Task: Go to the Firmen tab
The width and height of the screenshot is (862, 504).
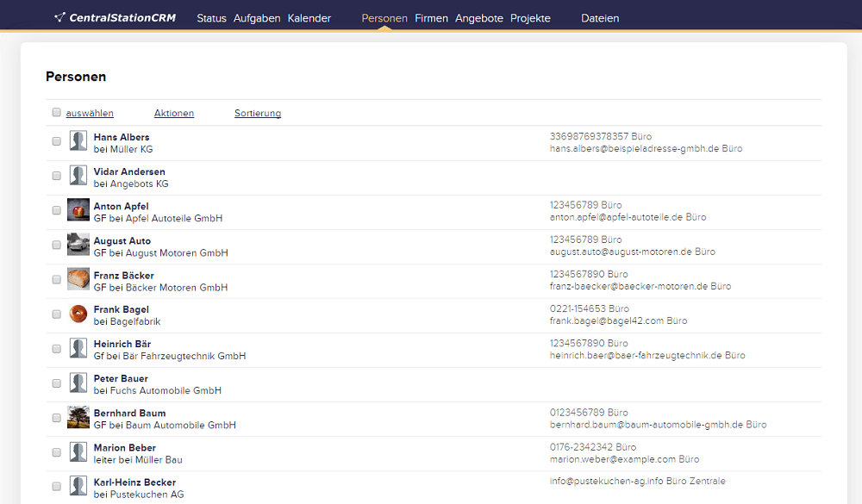Action: [431, 18]
